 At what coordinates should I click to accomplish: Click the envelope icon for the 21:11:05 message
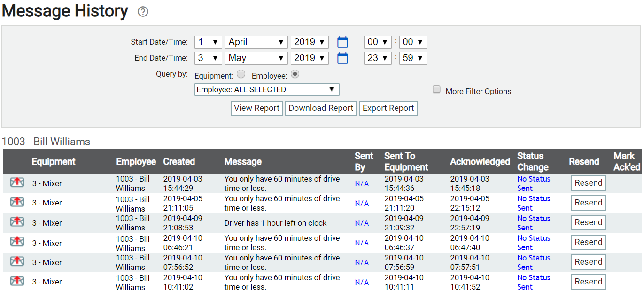click(17, 202)
